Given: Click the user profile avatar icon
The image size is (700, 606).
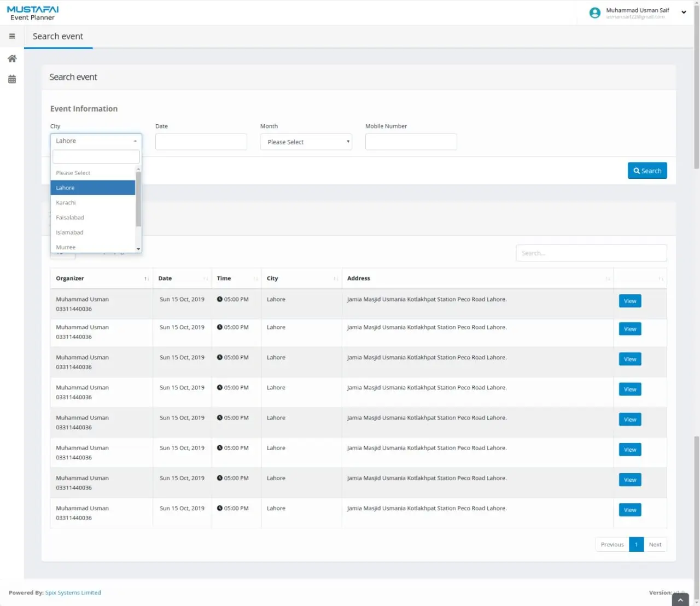Looking at the screenshot, I should click(x=594, y=13).
